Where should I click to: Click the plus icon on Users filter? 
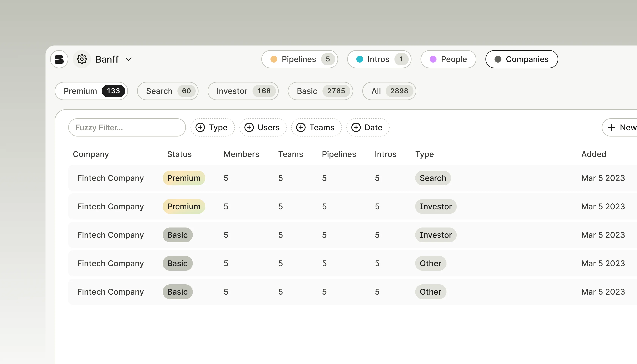(249, 128)
